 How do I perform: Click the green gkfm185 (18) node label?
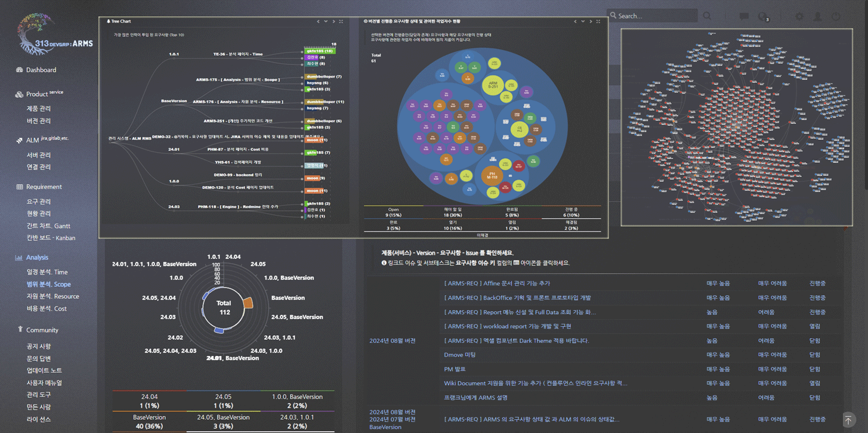point(320,51)
